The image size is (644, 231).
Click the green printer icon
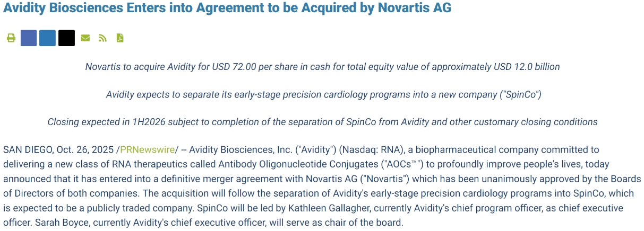11,38
